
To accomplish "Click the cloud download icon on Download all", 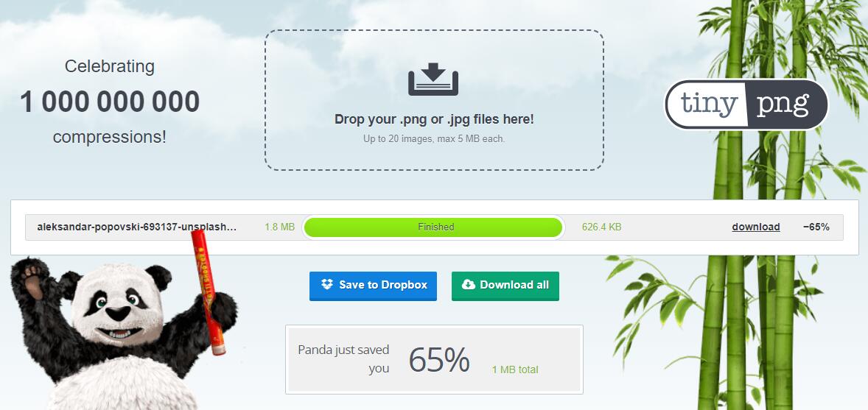I will (469, 284).
